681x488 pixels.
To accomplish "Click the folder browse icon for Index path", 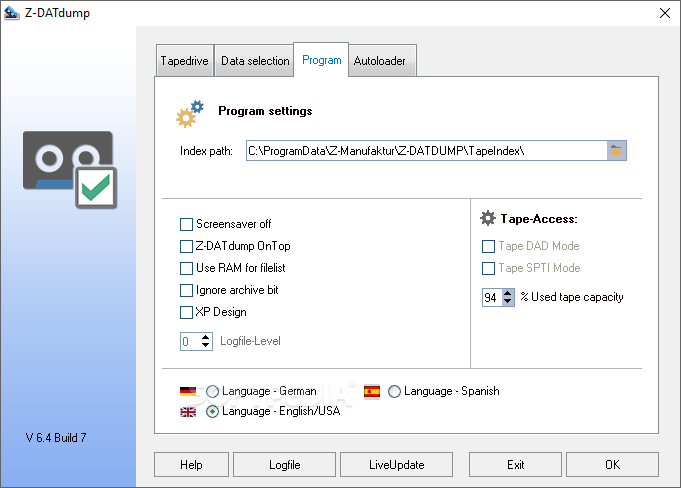I will coord(616,151).
